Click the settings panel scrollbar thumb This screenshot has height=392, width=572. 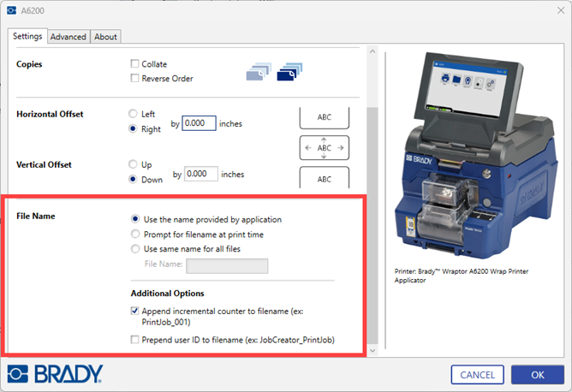pos(372,225)
